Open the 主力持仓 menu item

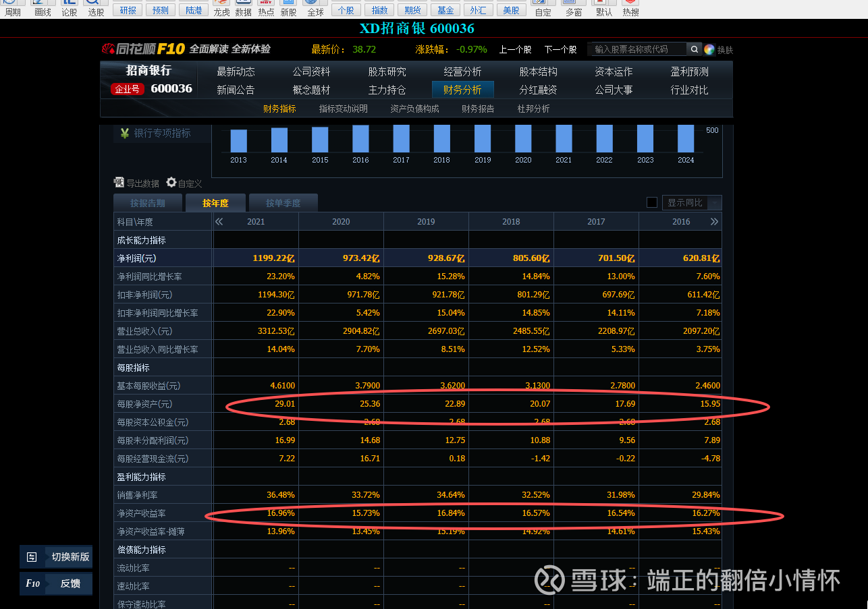coord(387,90)
